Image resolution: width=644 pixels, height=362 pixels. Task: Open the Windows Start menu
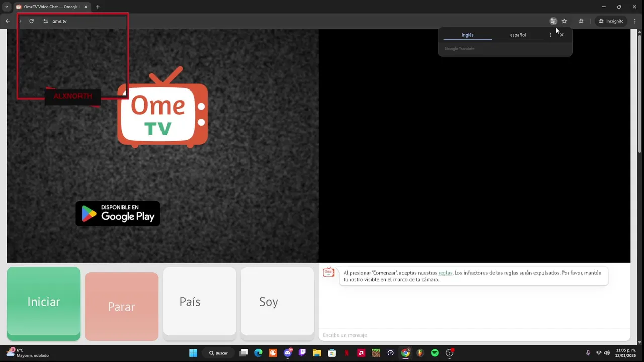[x=193, y=353]
